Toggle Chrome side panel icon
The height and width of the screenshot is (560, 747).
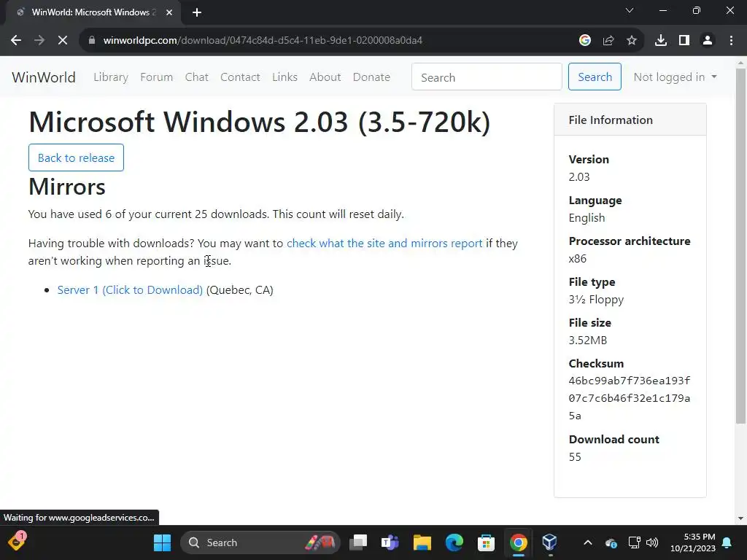(684, 41)
